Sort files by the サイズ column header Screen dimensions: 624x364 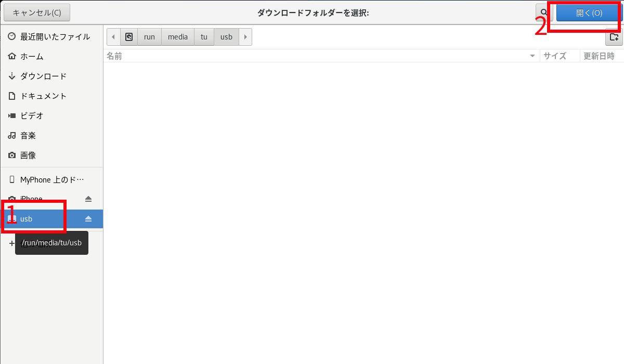pyautogui.click(x=555, y=56)
